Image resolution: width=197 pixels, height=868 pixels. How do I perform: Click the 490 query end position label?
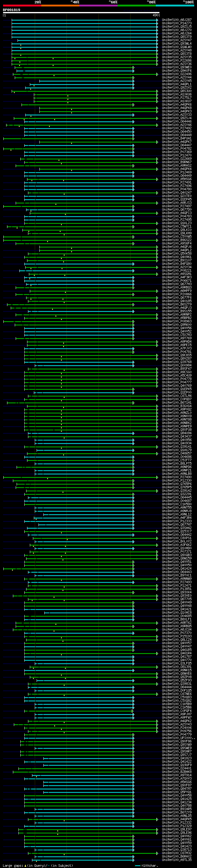[155, 15]
